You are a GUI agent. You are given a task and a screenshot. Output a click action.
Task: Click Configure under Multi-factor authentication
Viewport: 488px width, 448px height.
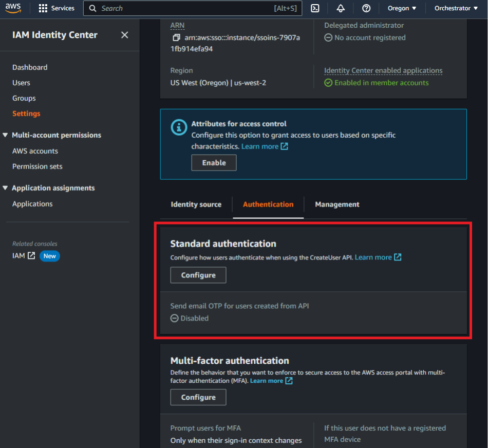click(x=198, y=397)
